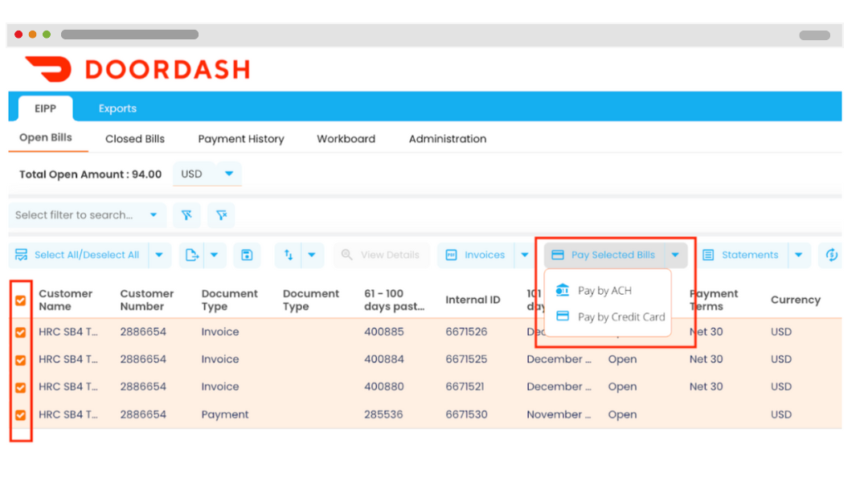Click the Statements button
Viewport: 868px width, 482px height.
(742, 255)
